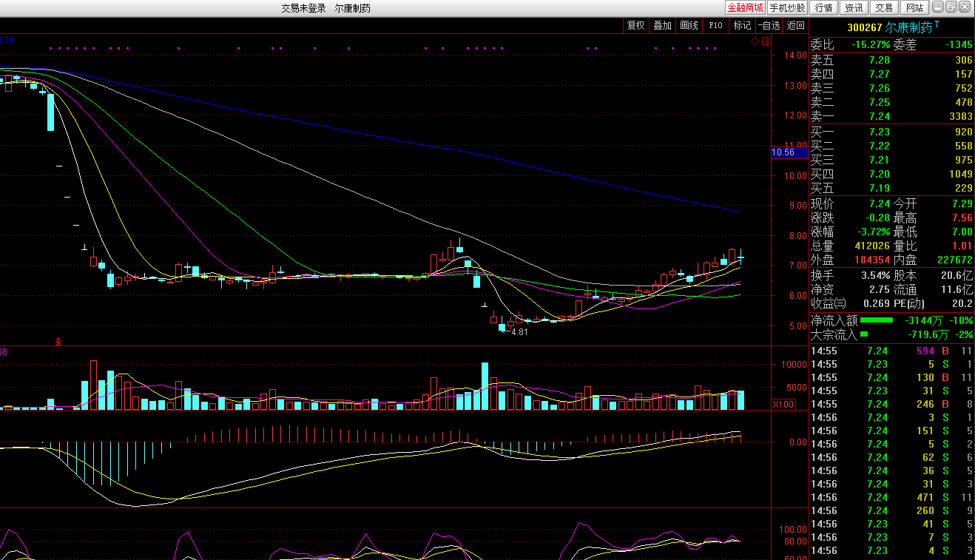This screenshot has height=560, width=975.
Task: Click the 买二 7.22 order row
Action: pos(892,146)
